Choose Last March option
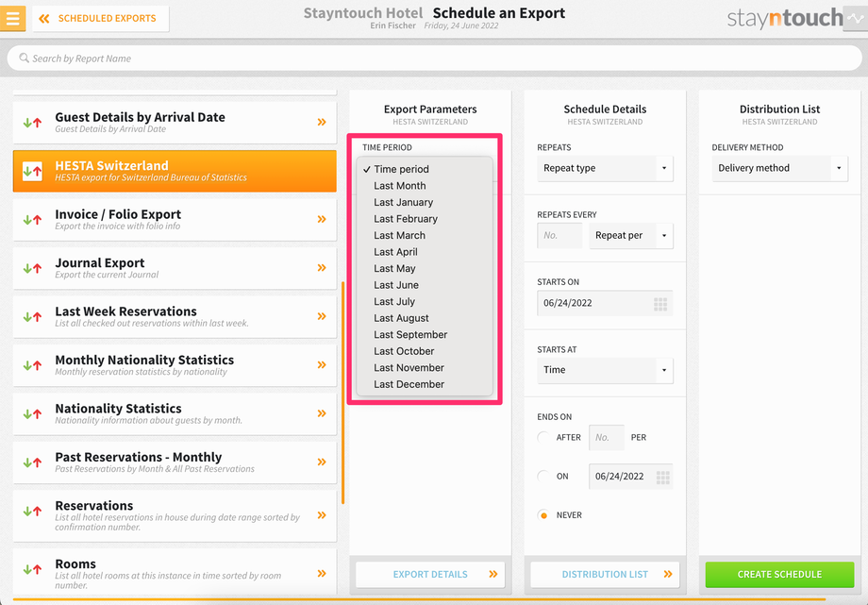This screenshot has height=605, width=868. coord(424,235)
